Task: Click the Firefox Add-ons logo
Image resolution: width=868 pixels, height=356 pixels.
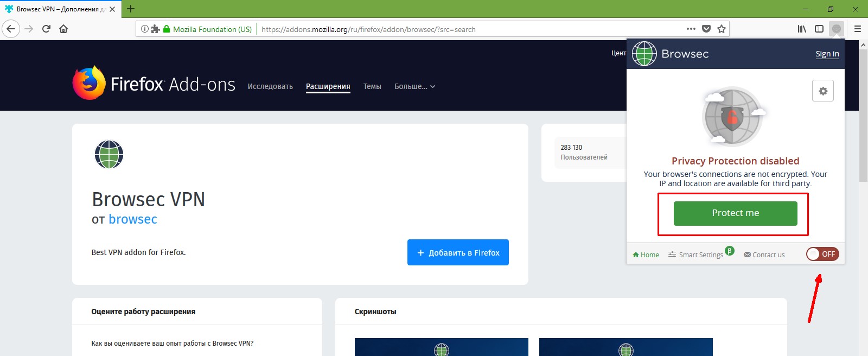Action: pyautogui.click(x=154, y=84)
